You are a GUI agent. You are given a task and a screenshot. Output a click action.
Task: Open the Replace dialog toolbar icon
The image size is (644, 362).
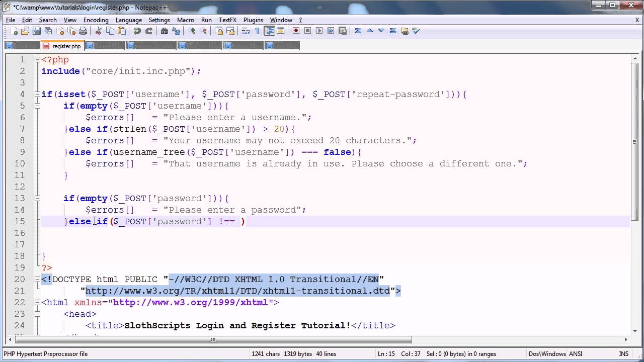[176, 31]
